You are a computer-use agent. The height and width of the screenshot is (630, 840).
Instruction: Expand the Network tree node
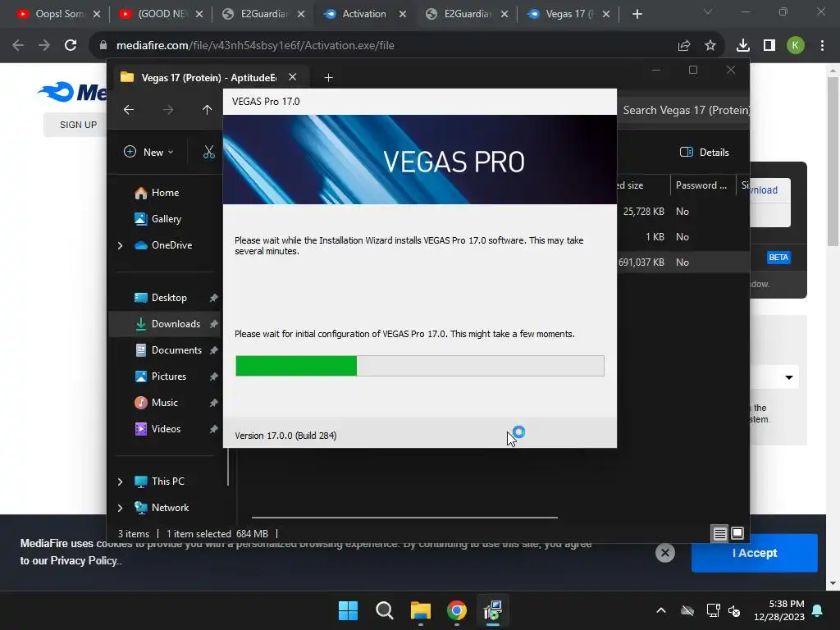coord(120,508)
